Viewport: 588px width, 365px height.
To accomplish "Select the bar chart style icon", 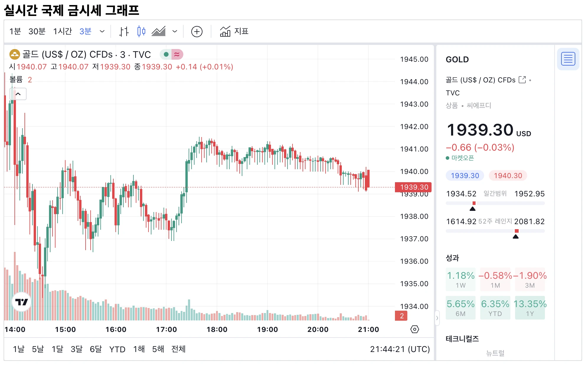I will [x=124, y=31].
